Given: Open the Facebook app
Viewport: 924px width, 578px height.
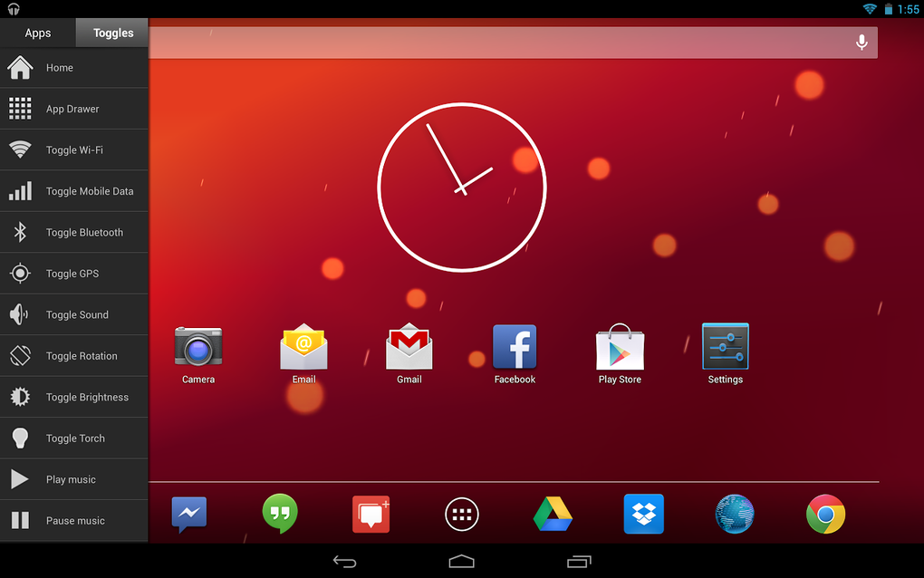Looking at the screenshot, I should click(514, 347).
